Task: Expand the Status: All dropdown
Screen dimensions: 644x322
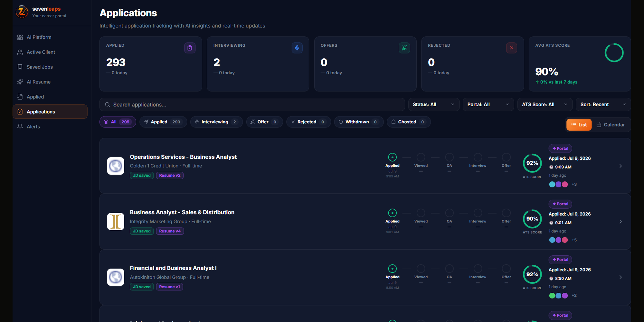Action: [x=434, y=104]
